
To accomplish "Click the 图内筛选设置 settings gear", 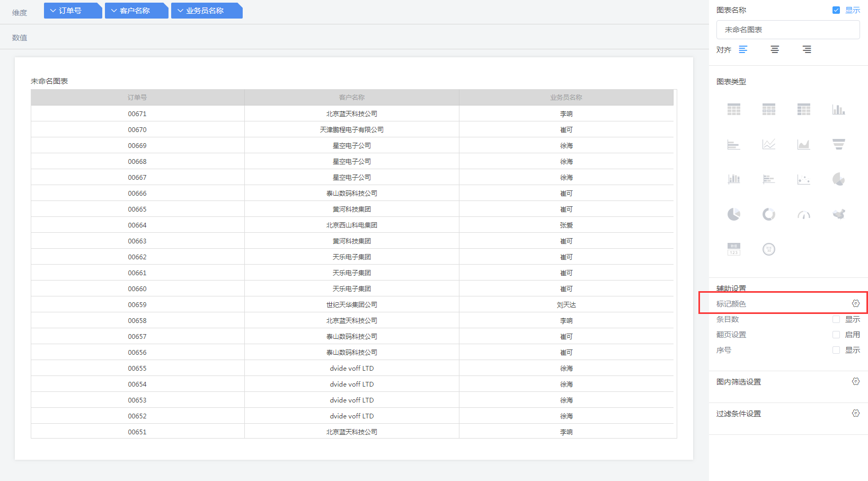I will tap(855, 381).
